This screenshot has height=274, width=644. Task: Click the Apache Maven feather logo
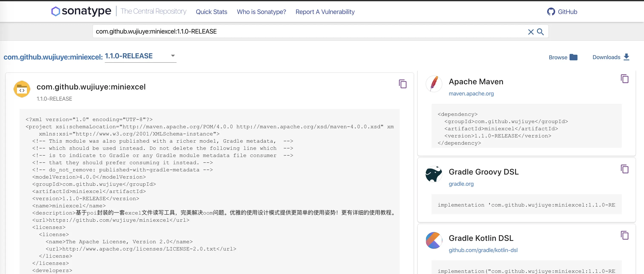click(x=434, y=84)
